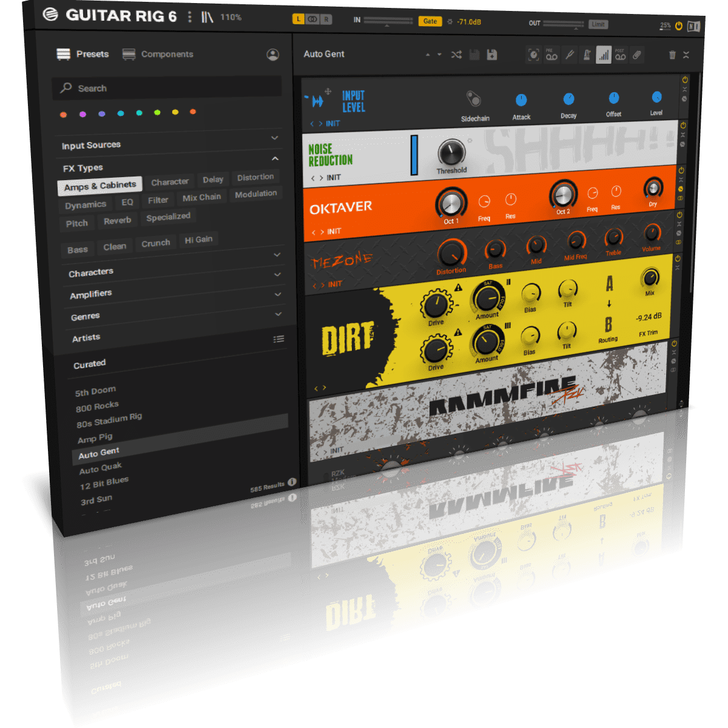
Task: Click the gate learn gear icon
Action: tap(450, 22)
